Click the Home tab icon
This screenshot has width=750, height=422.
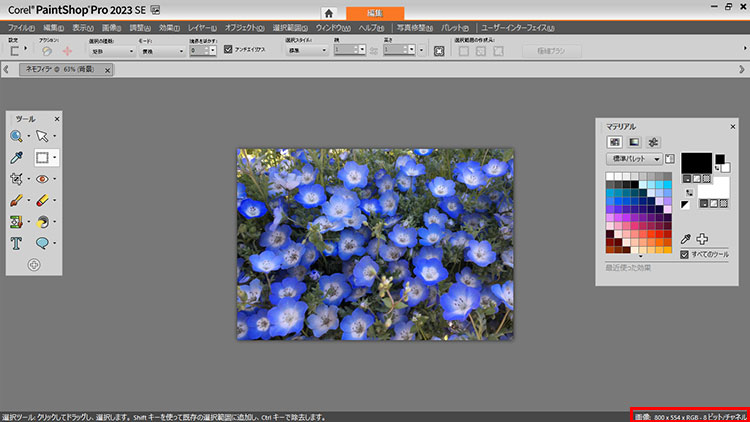click(330, 12)
